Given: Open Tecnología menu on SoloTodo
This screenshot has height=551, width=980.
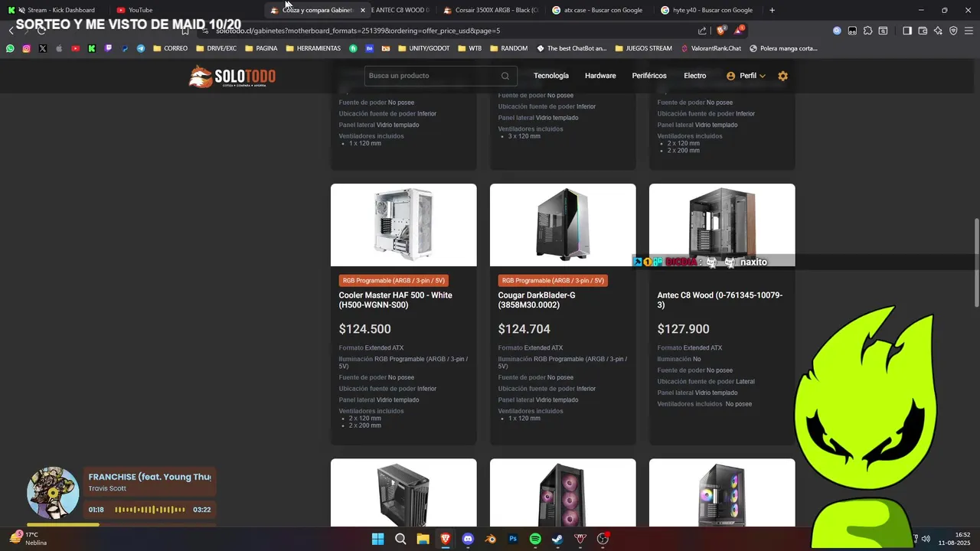Looking at the screenshot, I should click(x=551, y=76).
